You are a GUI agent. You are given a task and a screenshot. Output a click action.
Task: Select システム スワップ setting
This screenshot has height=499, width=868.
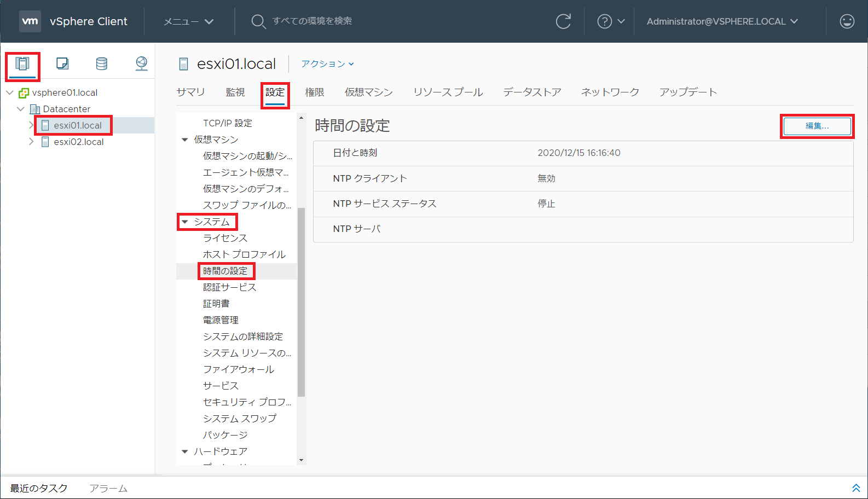coord(240,419)
